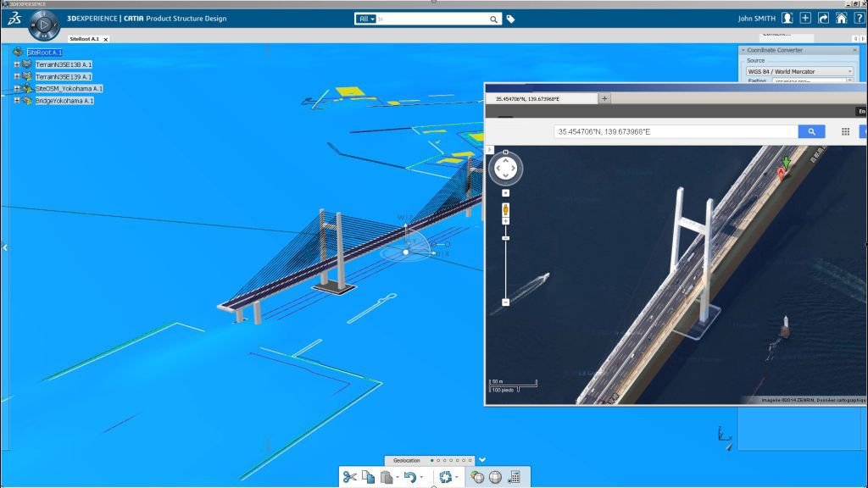The width and height of the screenshot is (868, 488).
Task: Open the WGS 84 / World Mercator dropdown
Action: 798,71
